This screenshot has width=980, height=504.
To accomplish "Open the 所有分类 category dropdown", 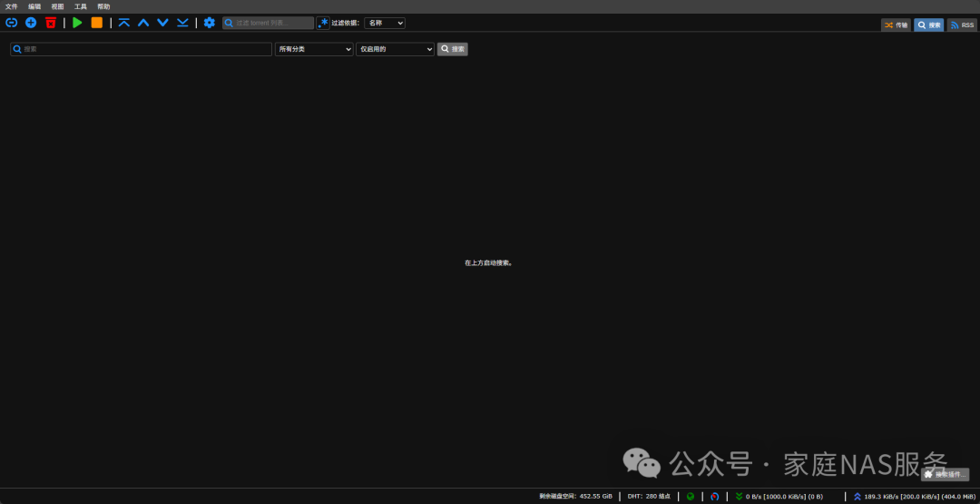I will [x=314, y=49].
